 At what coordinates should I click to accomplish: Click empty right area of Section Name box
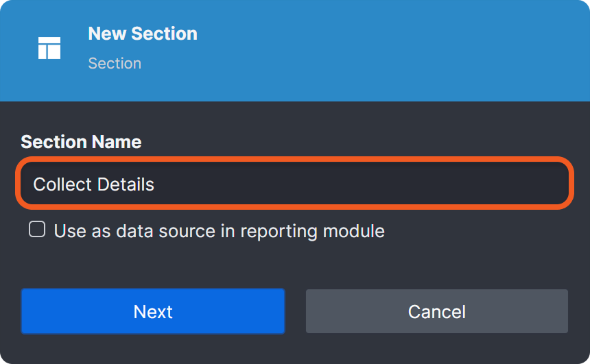446,184
